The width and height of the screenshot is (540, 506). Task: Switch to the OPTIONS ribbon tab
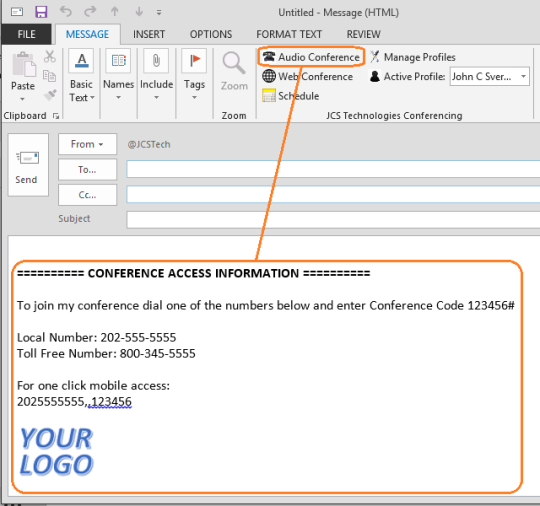click(x=211, y=34)
